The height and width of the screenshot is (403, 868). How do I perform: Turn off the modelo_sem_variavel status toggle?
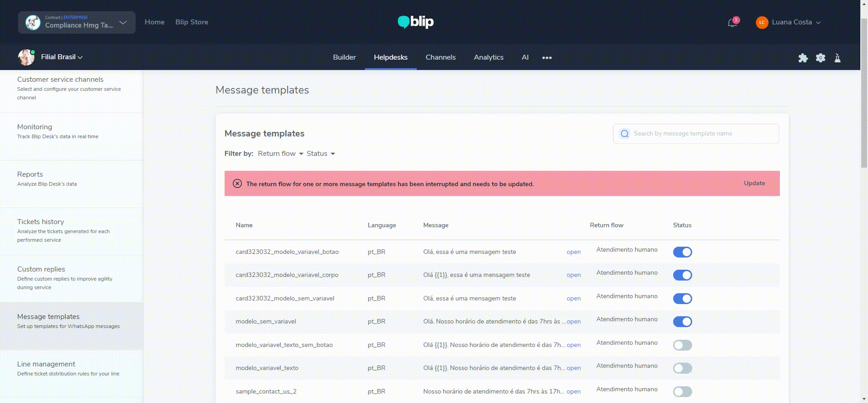click(x=682, y=322)
